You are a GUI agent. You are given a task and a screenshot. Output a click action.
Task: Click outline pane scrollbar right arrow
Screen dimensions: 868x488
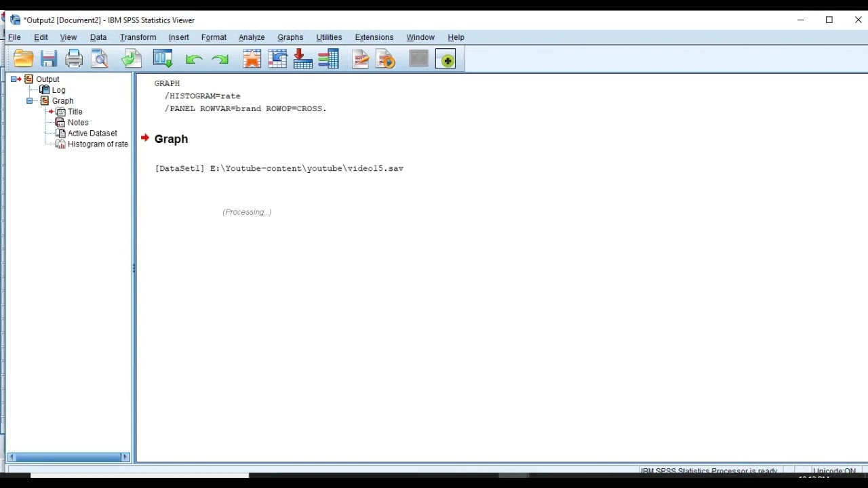[x=125, y=457]
